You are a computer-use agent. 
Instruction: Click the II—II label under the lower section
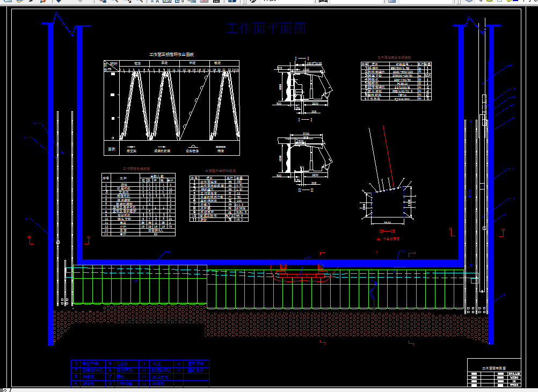click(306, 190)
